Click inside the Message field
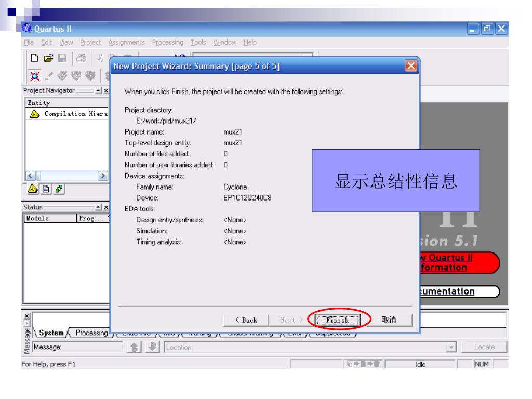532x399 pixels. click(x=77, y=347)
